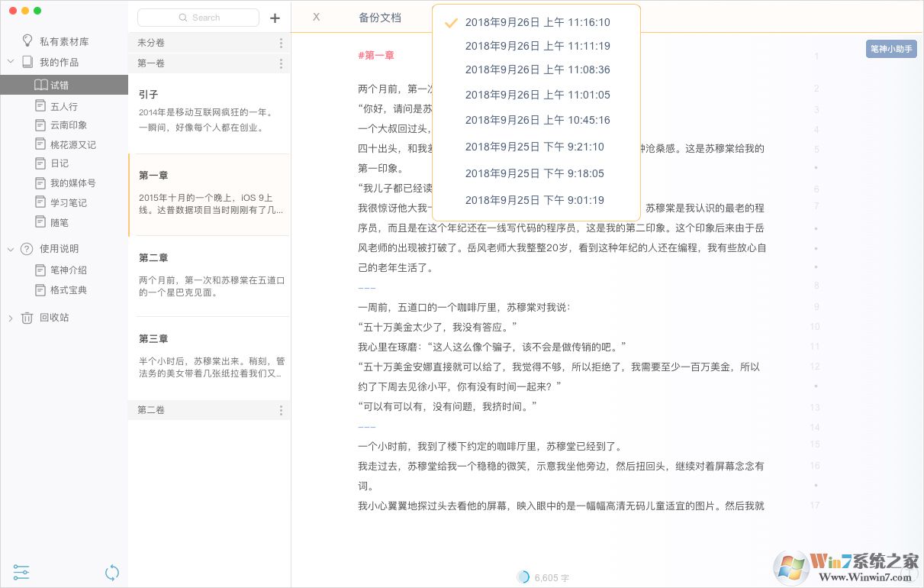The height and width of the screenshot is (588, 924).
Task: Click the book icon next to 试错
Action: pyautogui.click(x=42, y=84)
